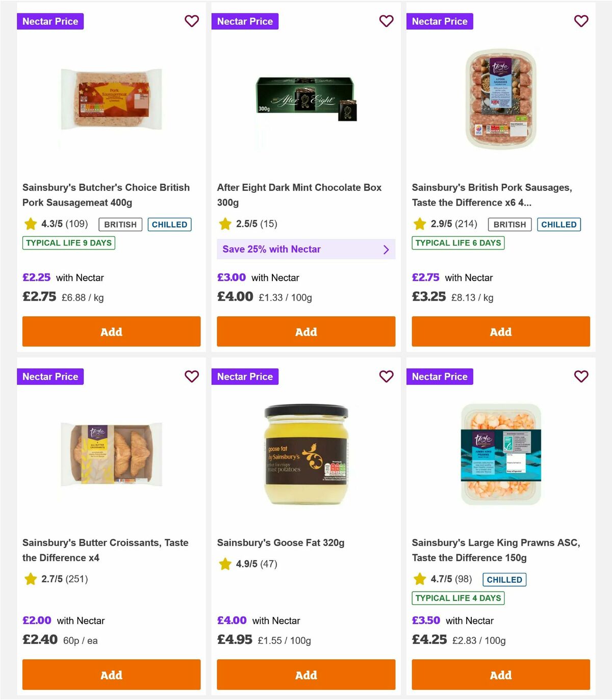
Task: Add the Goose Fat to the trolley
Action: point(306,674)
